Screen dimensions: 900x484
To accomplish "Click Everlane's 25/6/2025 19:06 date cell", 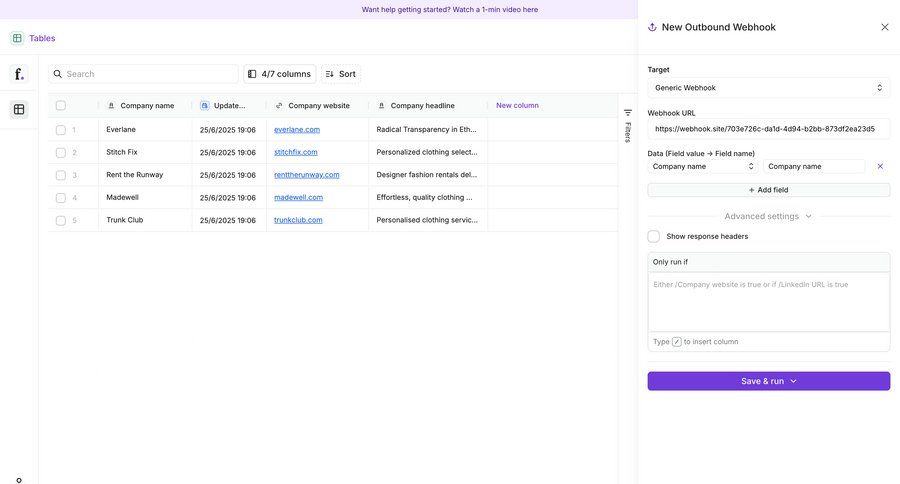I will (229, 130).
